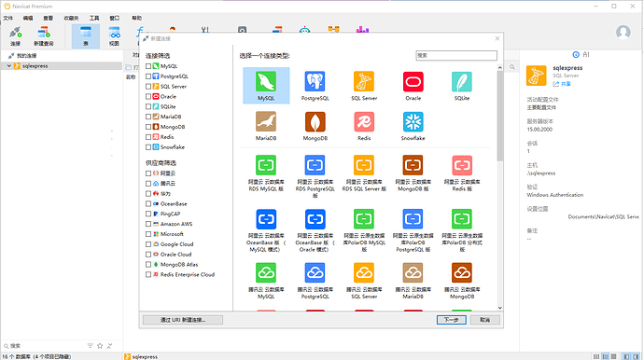Choose Alibaba Cloud RDS PostgreSQL icon
The height and width of the screenshot is (360, 644).
pos(315,165)
